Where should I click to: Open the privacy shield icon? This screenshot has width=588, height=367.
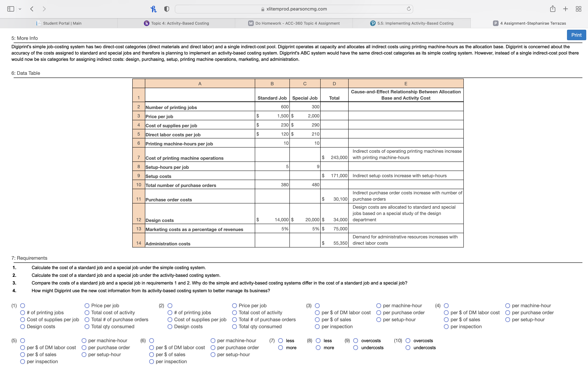click(167, 9)
